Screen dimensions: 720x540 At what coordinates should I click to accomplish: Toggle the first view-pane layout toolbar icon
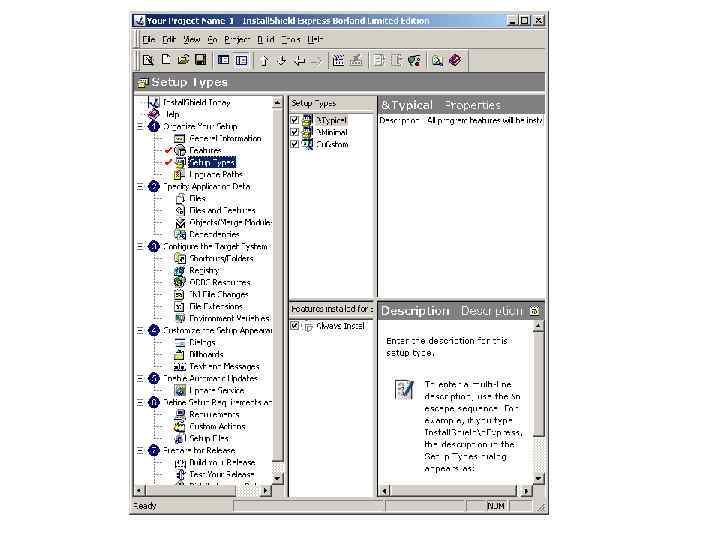point(224,60)
